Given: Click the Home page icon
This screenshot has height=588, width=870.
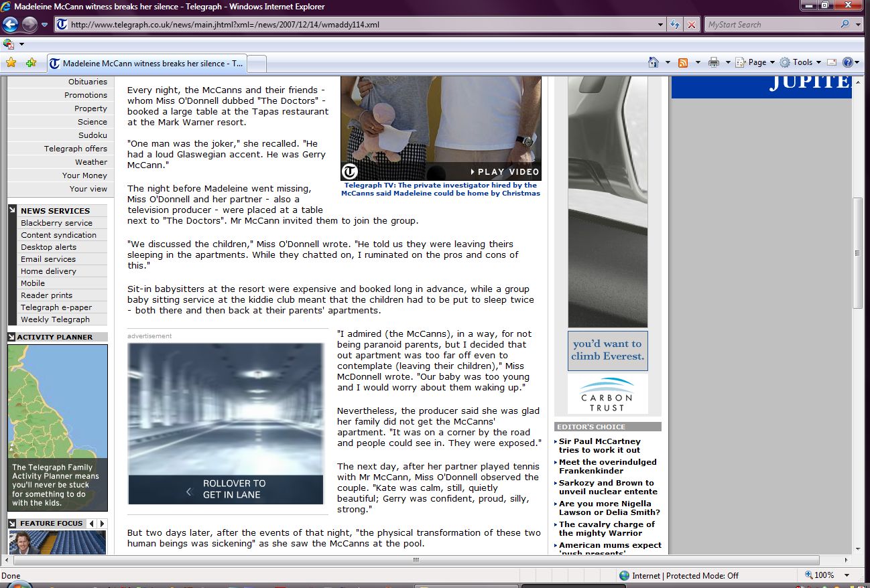Looking at the screenshot, I should pyautogui.click(x=654, y=62).
